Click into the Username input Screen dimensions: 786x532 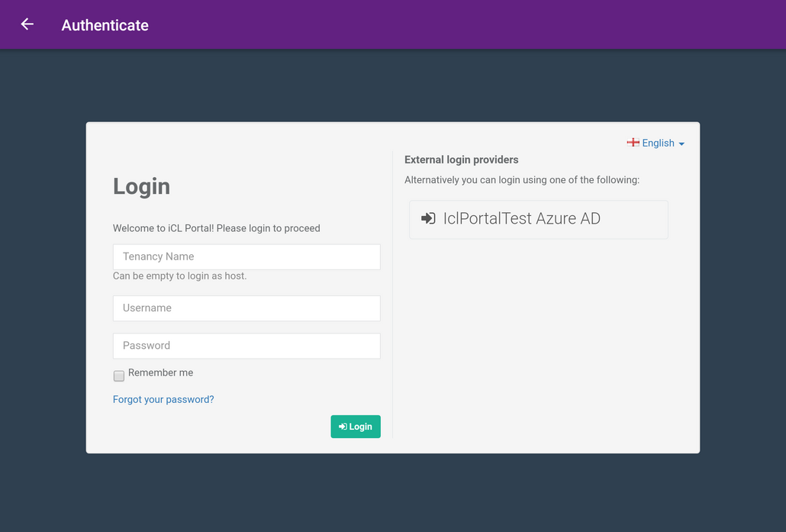(246, 308)
